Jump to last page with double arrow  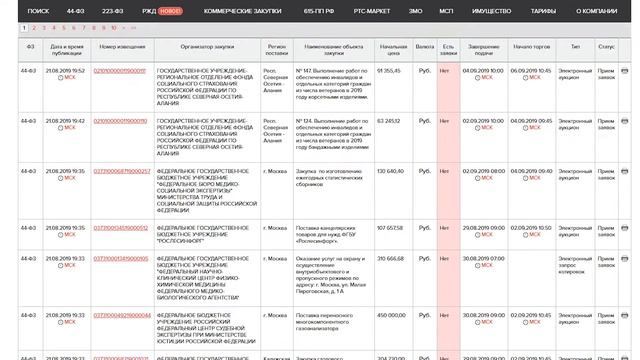(x=133, y=28)
